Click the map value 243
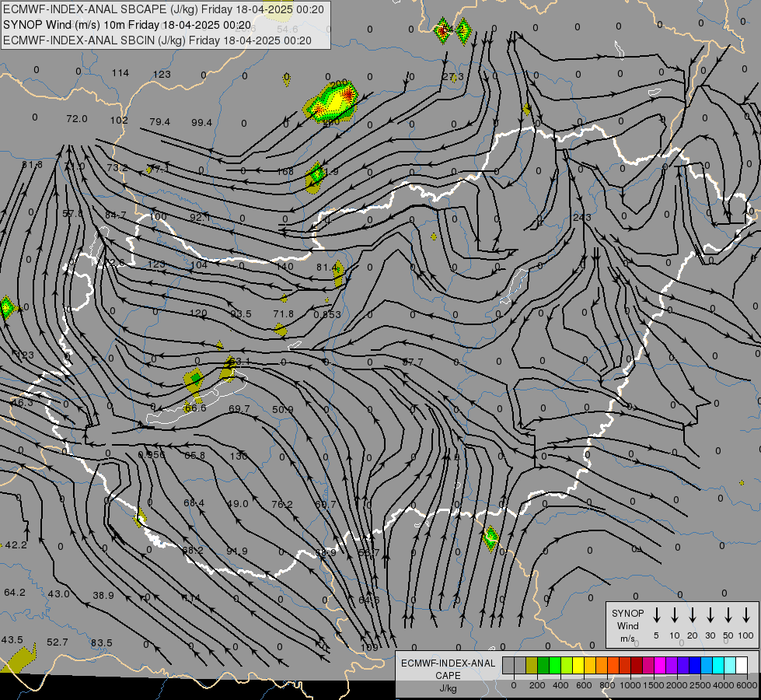 click(x=582, y=217)
